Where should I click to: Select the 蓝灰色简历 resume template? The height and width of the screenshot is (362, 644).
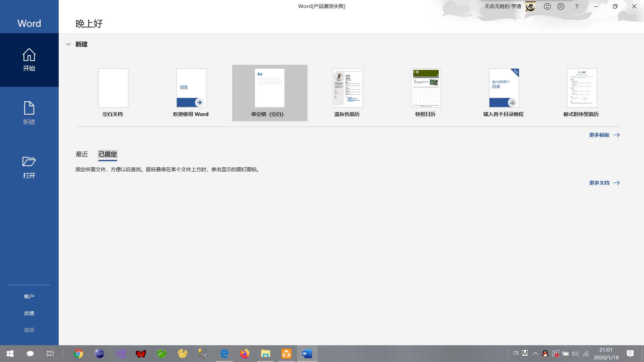pyautogui.click(x=347, y=88)
